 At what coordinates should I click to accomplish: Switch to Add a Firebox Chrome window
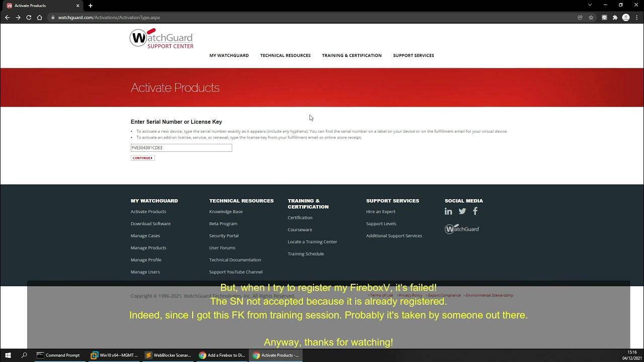[x=222, y=355]
